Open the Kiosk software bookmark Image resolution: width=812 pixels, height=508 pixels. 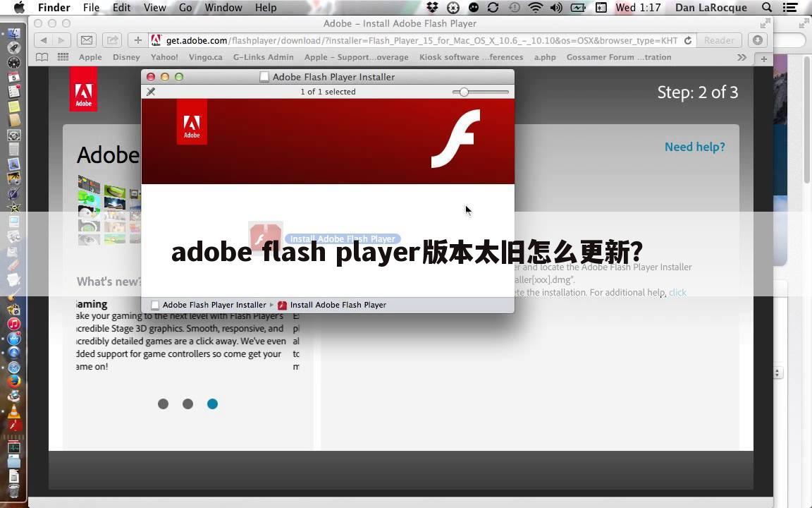472,57
